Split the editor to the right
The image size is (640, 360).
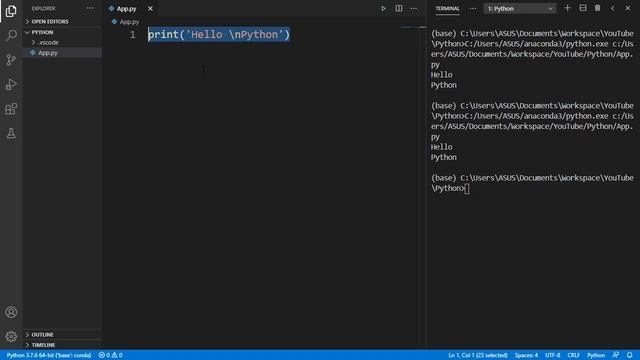(399, 8)
